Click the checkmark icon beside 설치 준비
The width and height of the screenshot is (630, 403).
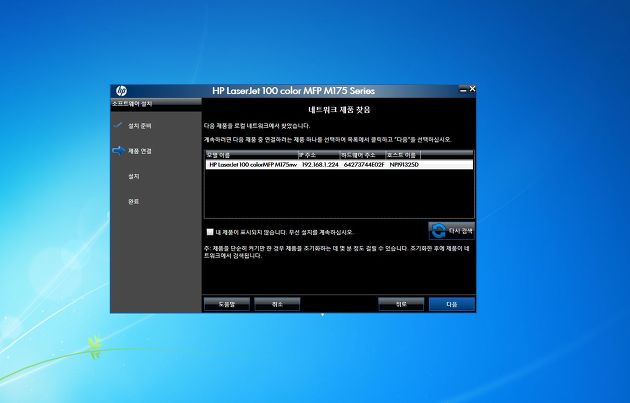coord(118,125)
